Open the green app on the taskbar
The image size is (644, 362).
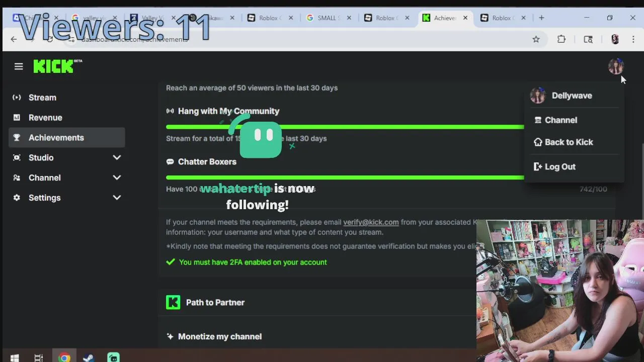[113, 357]
